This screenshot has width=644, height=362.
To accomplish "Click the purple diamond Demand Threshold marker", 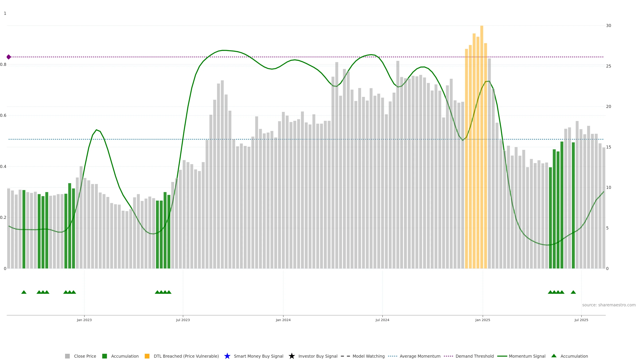I will tap(9, 57).
